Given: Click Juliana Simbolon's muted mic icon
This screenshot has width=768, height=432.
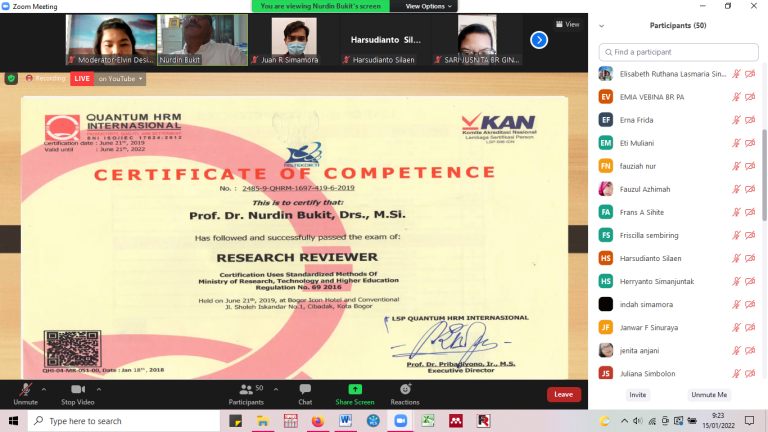Looking at the screenshot, I should (736, 373).
